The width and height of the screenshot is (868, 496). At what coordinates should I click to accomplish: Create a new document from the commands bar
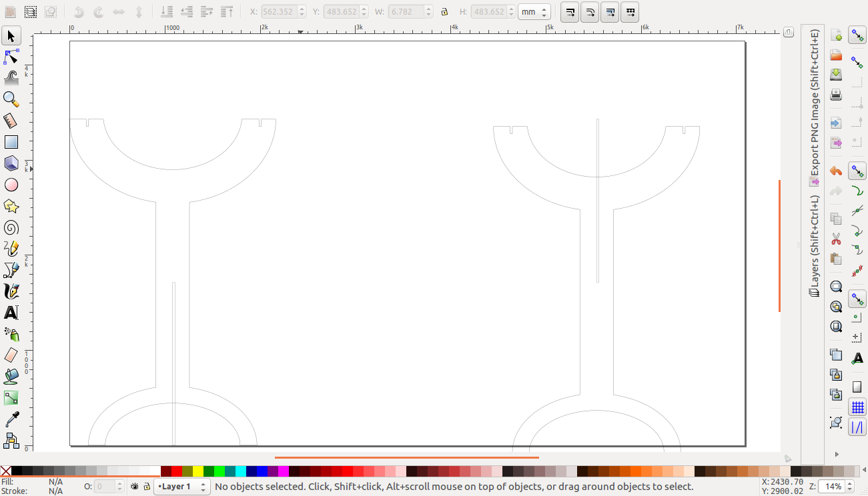(x=836, y=35)
